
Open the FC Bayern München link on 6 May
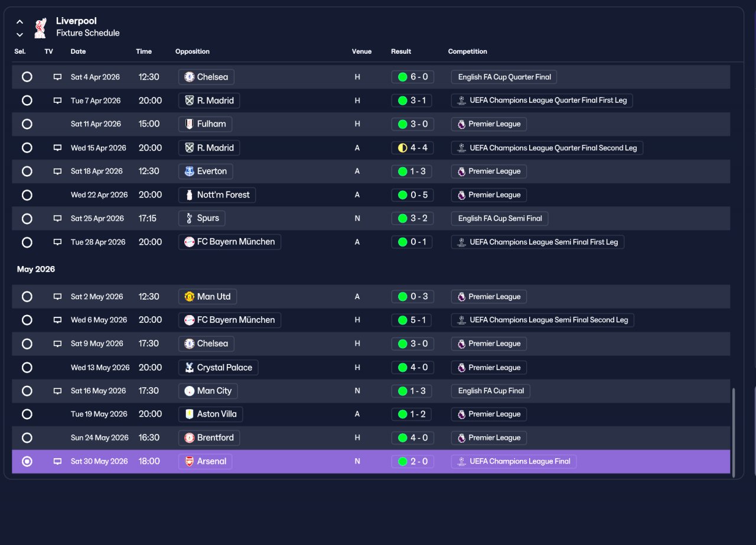coord(230,320)
